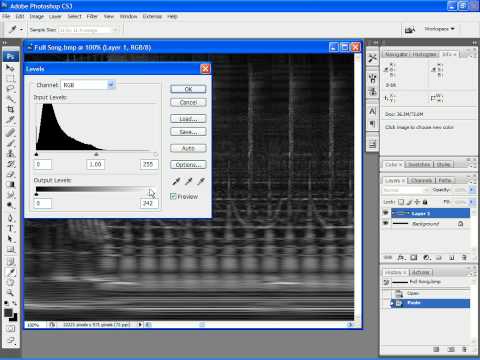
Task: Click Cancel in Levels dialog
Action: coord(188,102)
